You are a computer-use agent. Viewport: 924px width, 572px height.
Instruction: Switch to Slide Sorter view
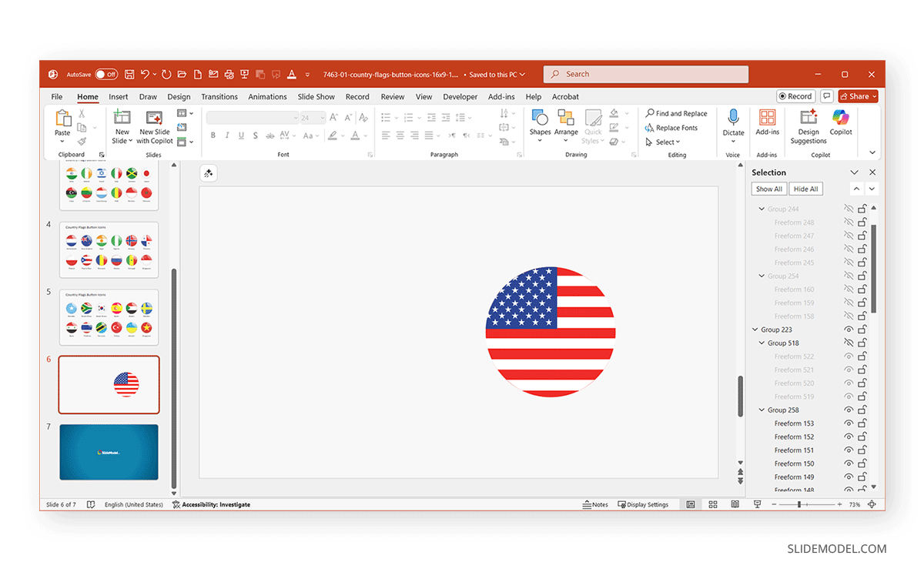pyautogui.click(x=712, y=504)
